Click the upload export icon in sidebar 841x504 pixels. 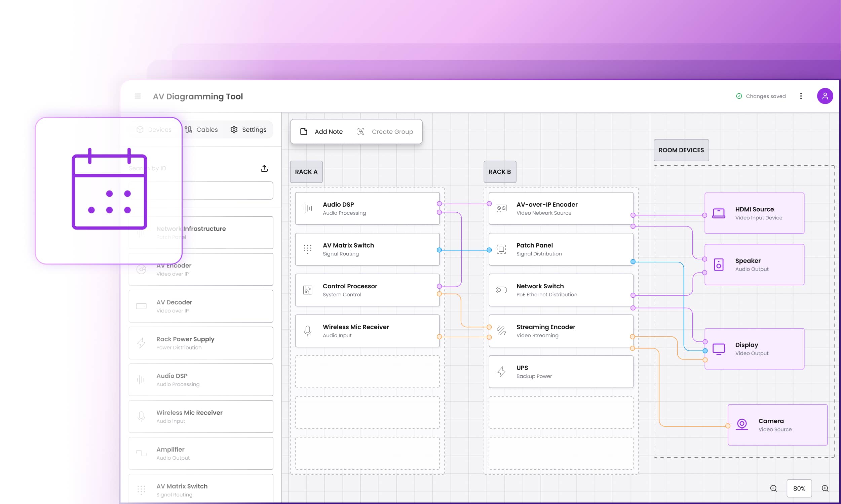264,168
